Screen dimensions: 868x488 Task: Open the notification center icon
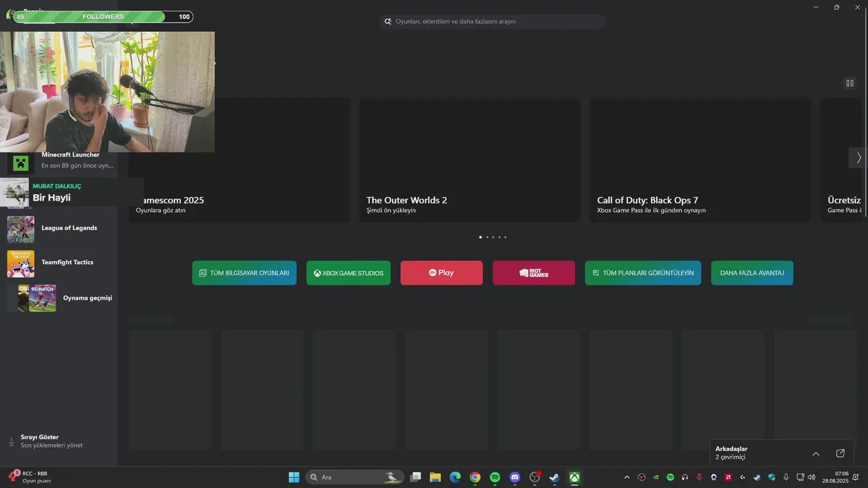tap(856, 477)
